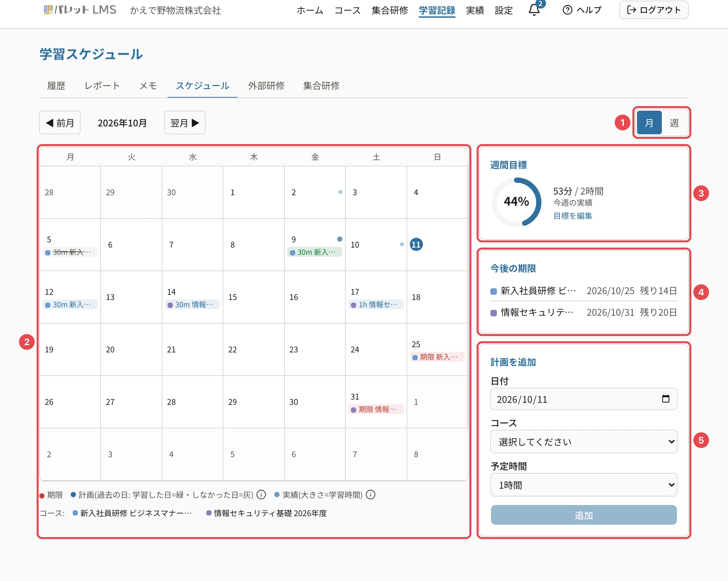Click the actual-study dot on October 2

tap(340, 192)
